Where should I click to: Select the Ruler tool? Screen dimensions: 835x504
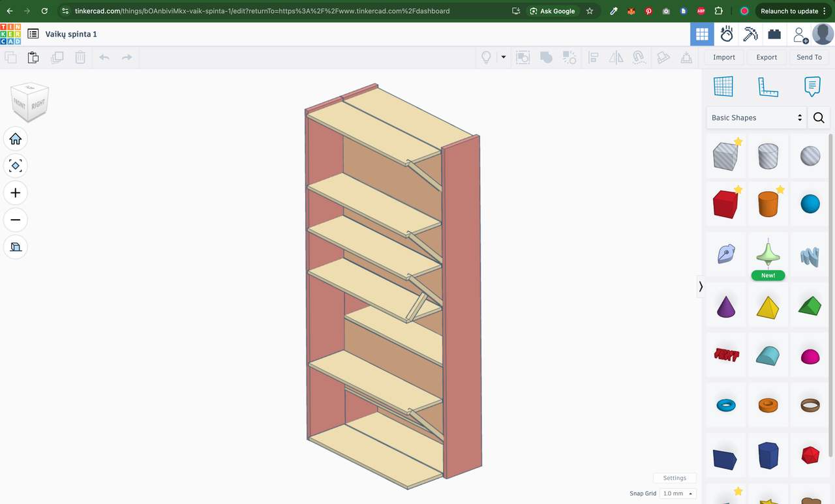tap(768, 87)
